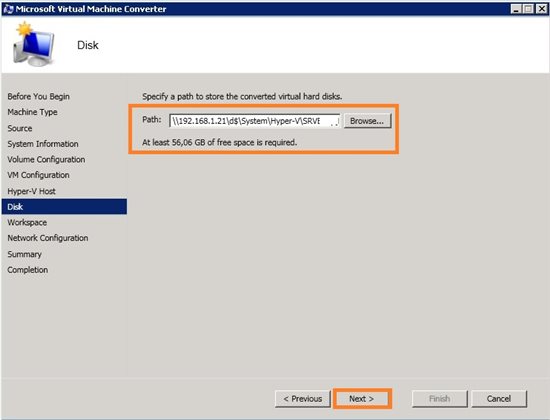Open the Volume Configuration step

point(46,159)
